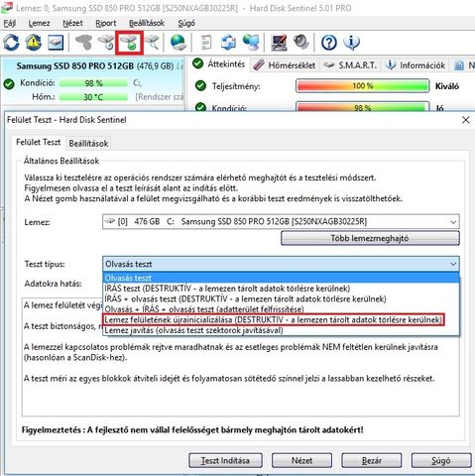Switch to the Áttekintés tab

tap(219, 64)
